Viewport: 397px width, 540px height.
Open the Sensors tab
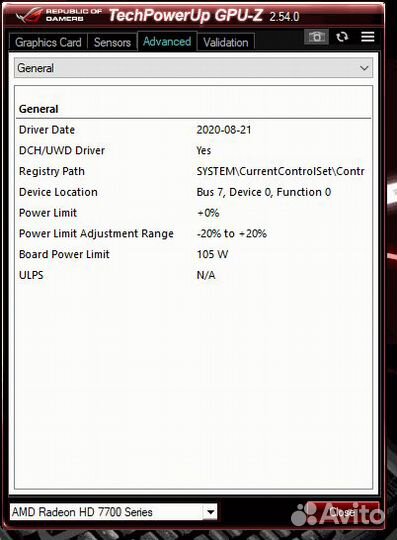point(112,42)
